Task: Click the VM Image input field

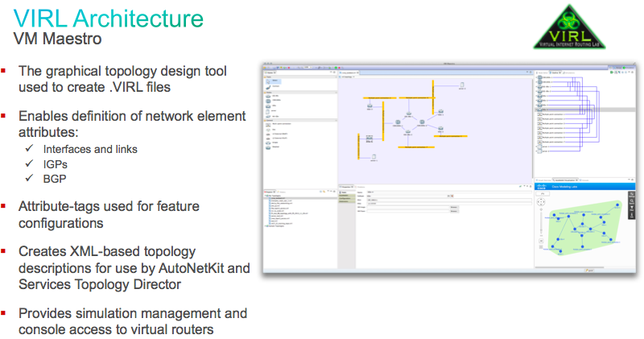Action: tap(408, 207)
